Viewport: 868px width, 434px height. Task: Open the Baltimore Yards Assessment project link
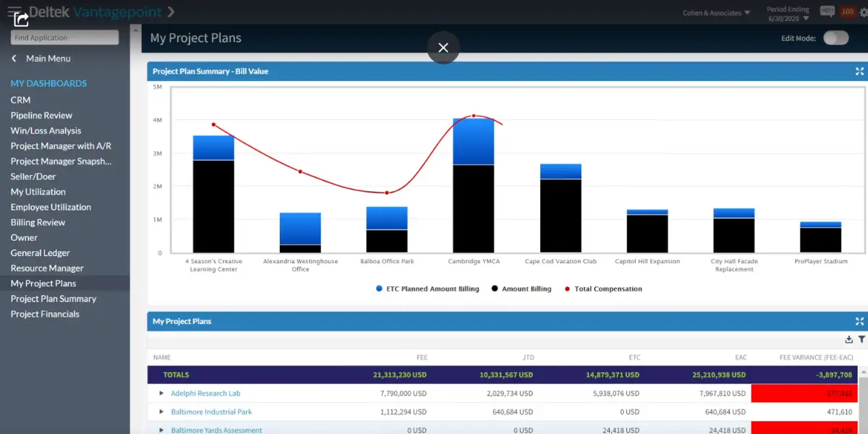(216, 430)
